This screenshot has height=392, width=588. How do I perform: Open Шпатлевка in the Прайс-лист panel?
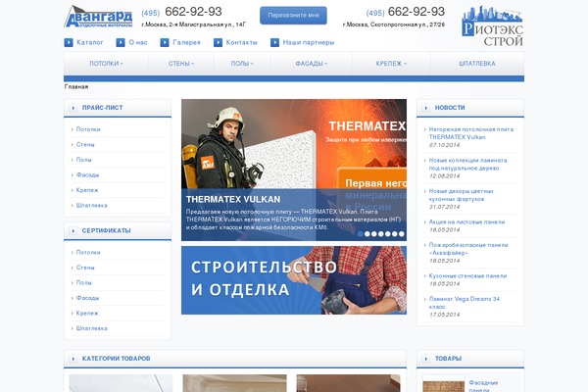coord(91,205)
